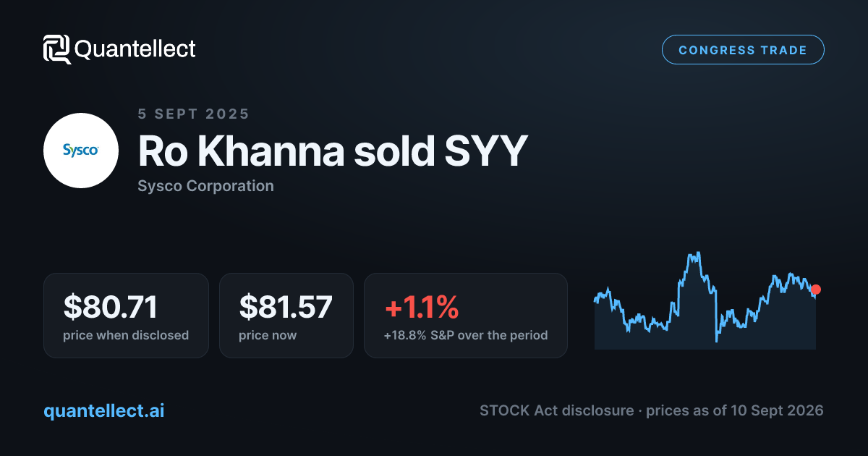Click the $81.57 price now card
This screenshot has width=868, height=456.
pyautogui.click(x=286, y=315)
